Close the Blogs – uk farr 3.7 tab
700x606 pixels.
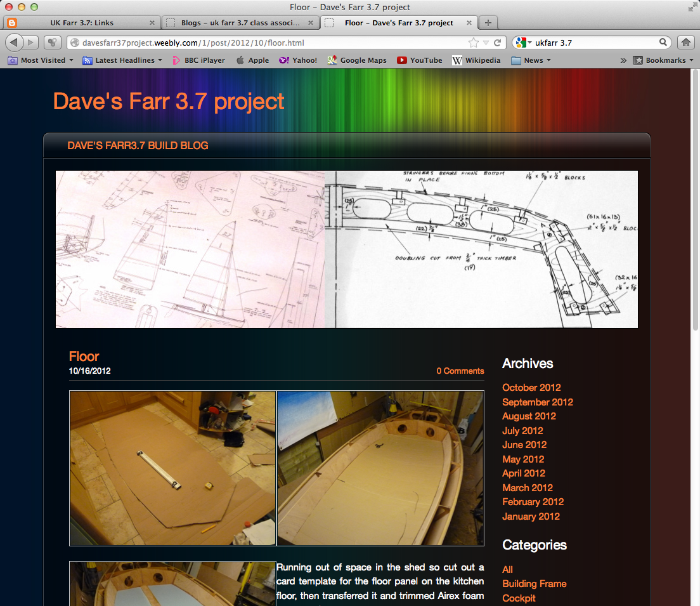point(311,23)
